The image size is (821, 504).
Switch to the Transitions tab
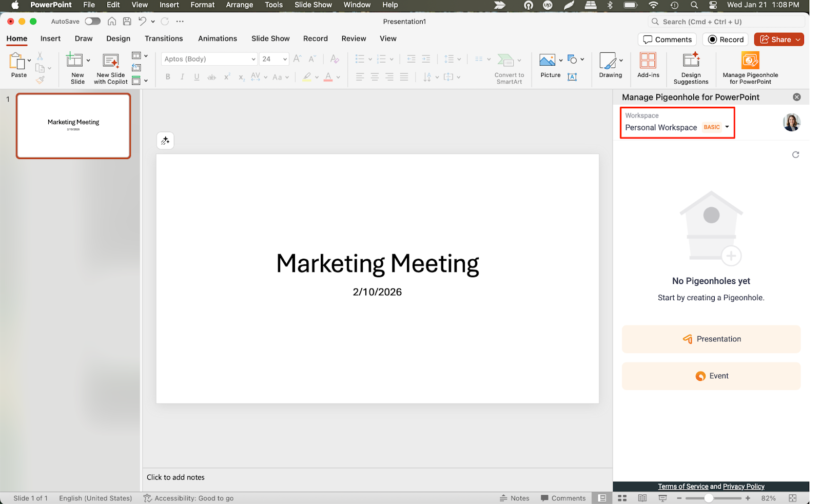click(x=164, y=38)
